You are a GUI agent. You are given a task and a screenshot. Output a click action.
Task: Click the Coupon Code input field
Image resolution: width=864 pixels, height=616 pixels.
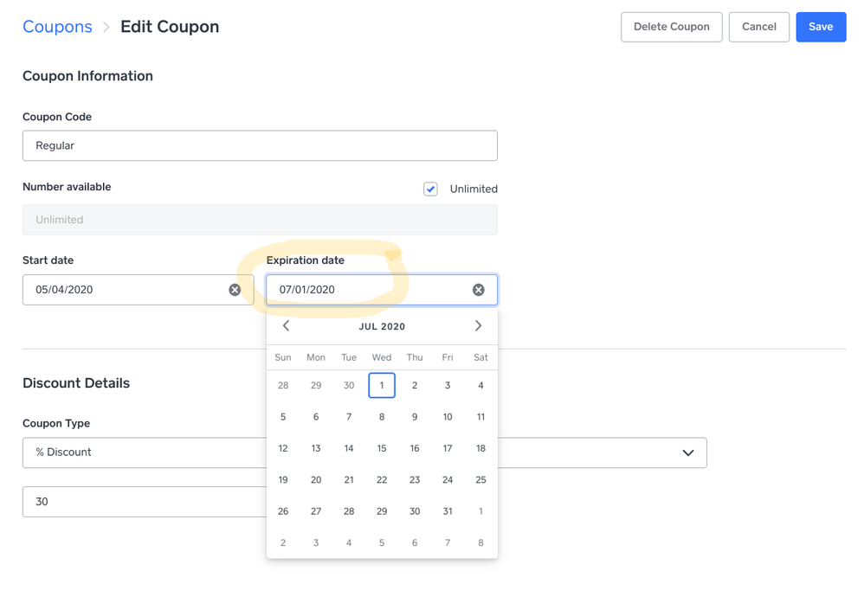pos(260,145)
